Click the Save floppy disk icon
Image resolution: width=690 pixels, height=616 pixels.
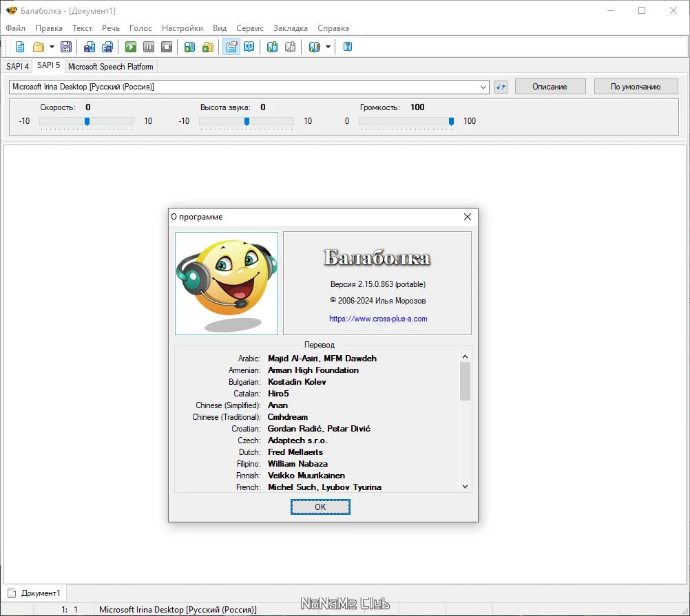click(x=66, y=47)
